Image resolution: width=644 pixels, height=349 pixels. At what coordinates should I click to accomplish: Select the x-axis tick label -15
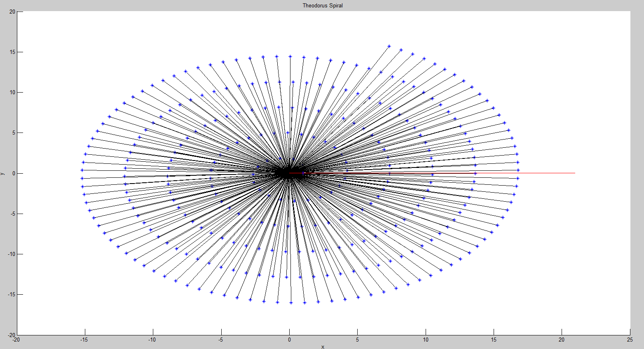point(84,340)
